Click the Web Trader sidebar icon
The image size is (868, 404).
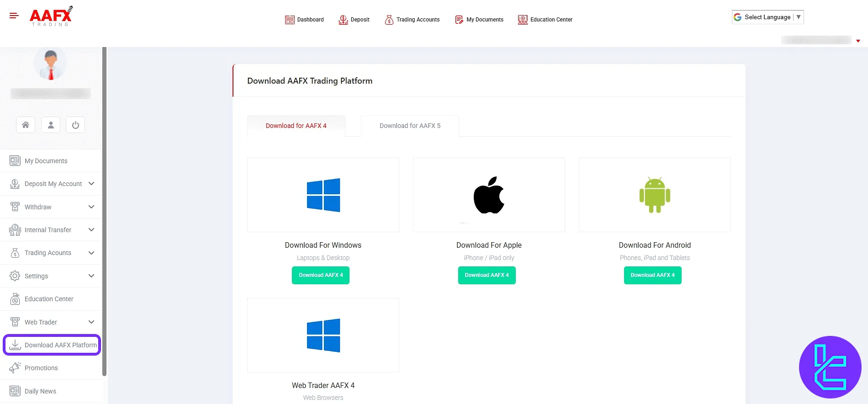pos(15,322)
